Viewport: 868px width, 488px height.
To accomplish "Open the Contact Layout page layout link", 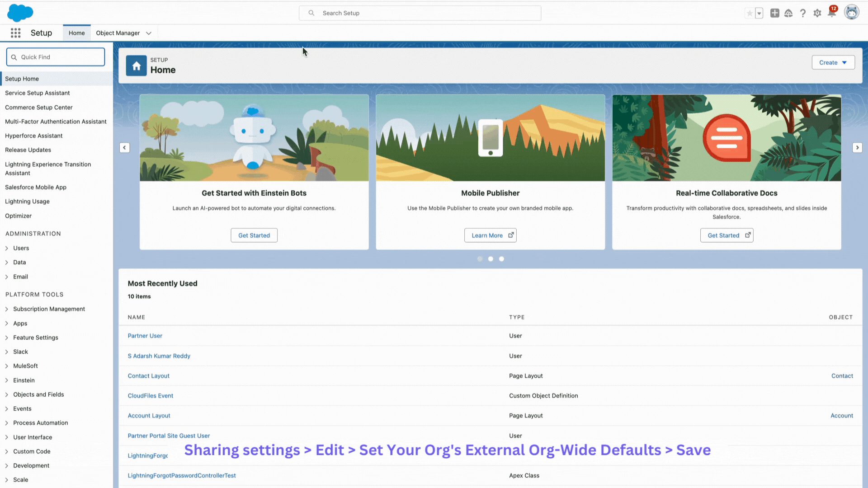I will click(148, 375).
